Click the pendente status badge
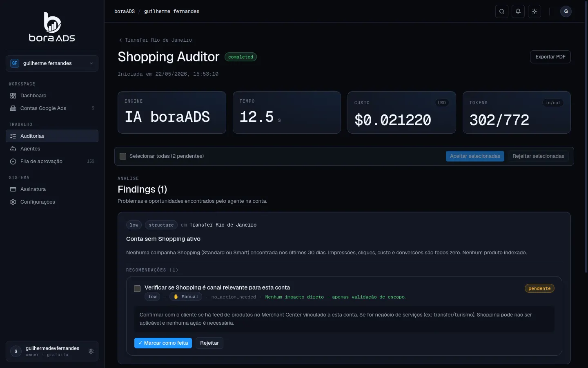The height and width of the screenshot is (368, 588). point(539,288)
